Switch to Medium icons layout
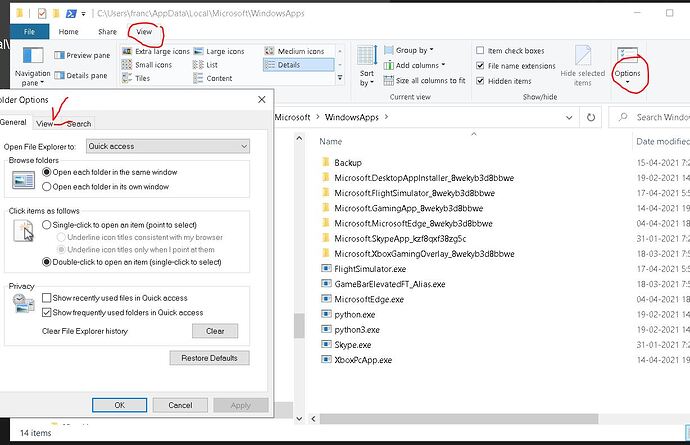This screenshot has height=445, width=690. pos(294,51)
